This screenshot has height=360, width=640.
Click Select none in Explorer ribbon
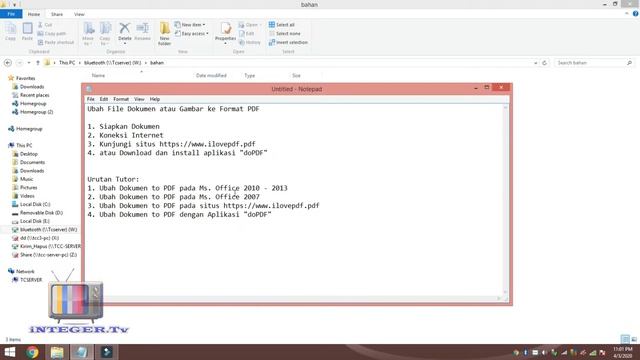284,33
